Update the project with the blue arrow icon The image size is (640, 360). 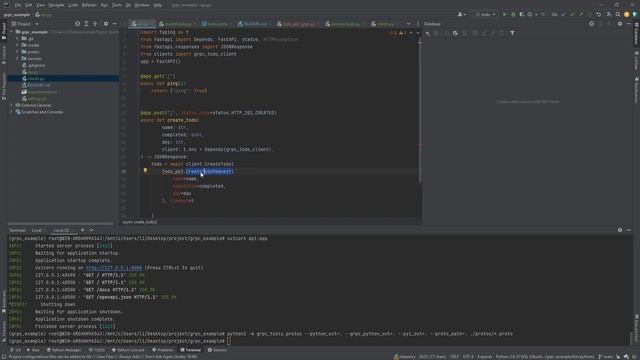point(564,14)
